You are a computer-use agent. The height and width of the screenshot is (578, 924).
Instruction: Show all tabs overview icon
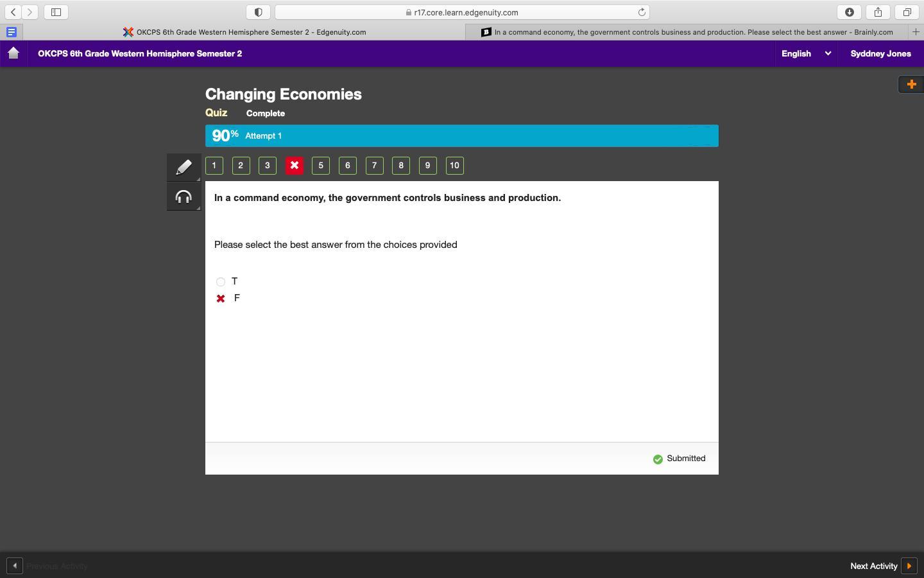[x=907, y=12]
